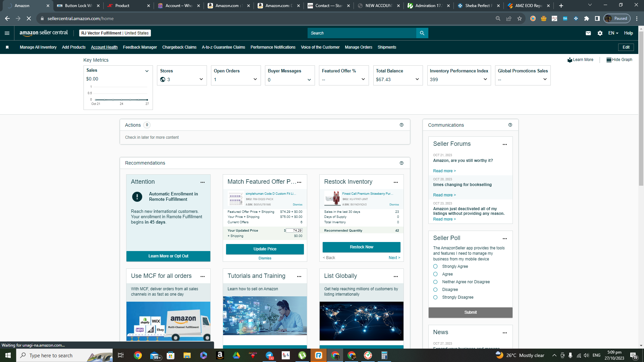Select the Strongly Agree poll option
The height and width of the screenshot is (362, 644).
click(x=435, y=266)
